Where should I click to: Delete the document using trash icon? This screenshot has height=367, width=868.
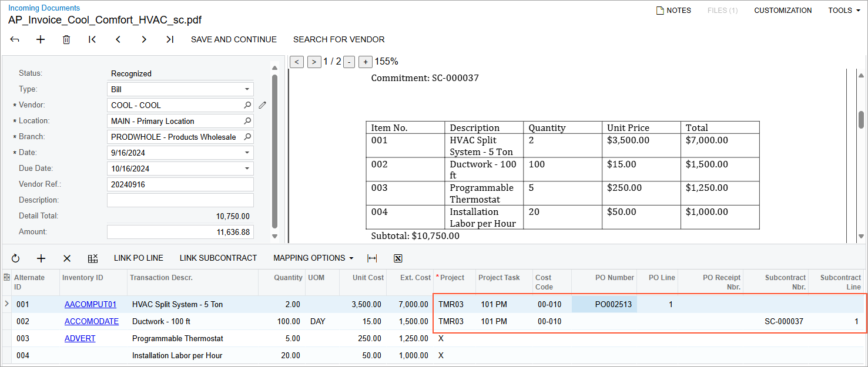pos(66,39)
